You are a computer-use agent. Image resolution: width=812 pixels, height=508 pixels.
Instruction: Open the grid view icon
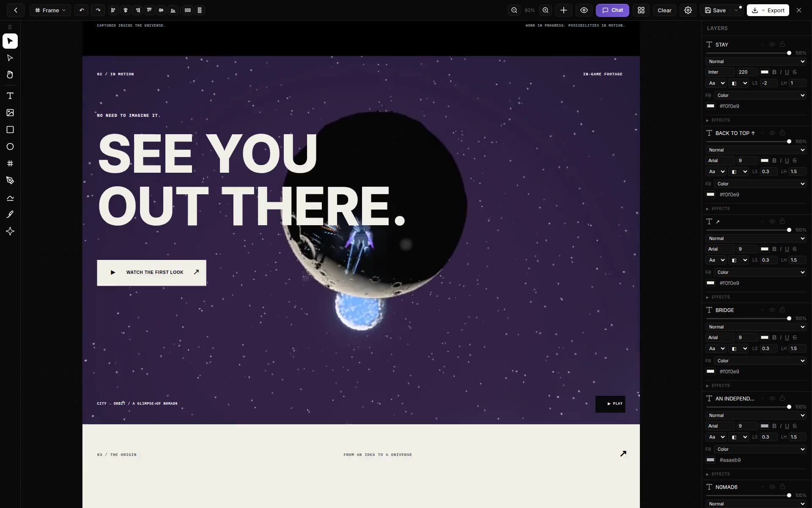(641, 10)
